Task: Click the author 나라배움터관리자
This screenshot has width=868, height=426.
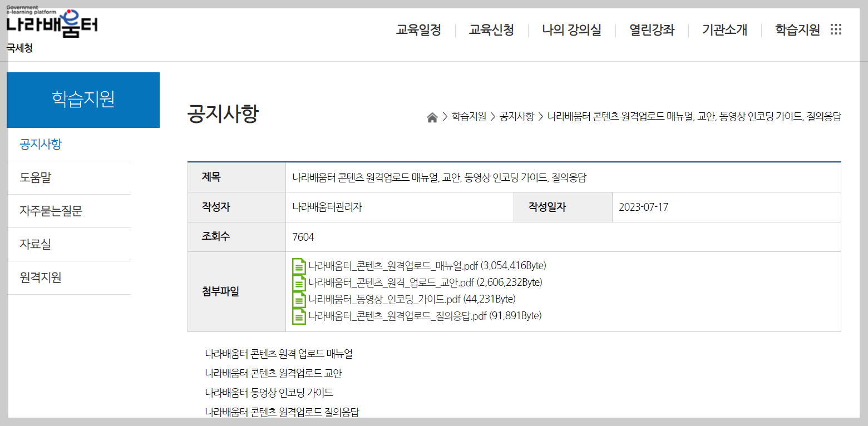Action: click(x=327, y=207)
